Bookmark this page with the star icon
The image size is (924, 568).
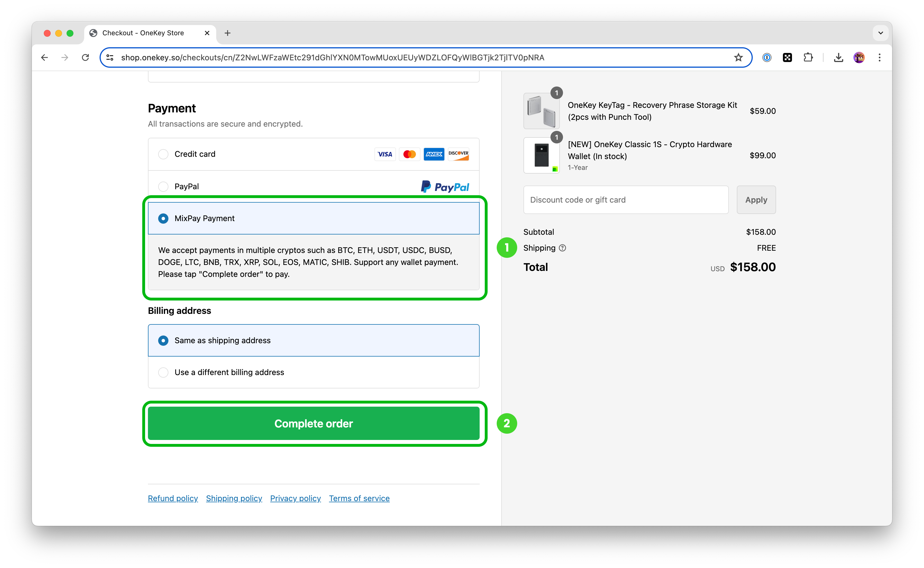738,57
